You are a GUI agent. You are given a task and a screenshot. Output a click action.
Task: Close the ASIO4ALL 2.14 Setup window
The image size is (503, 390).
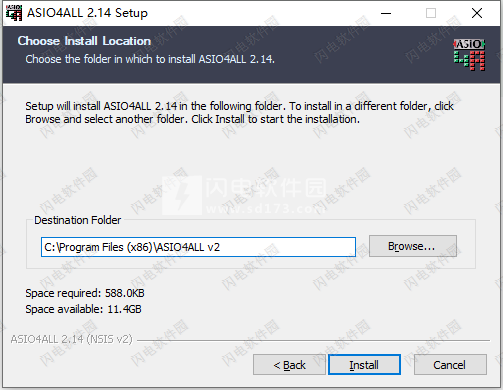(x=477, y=13)
